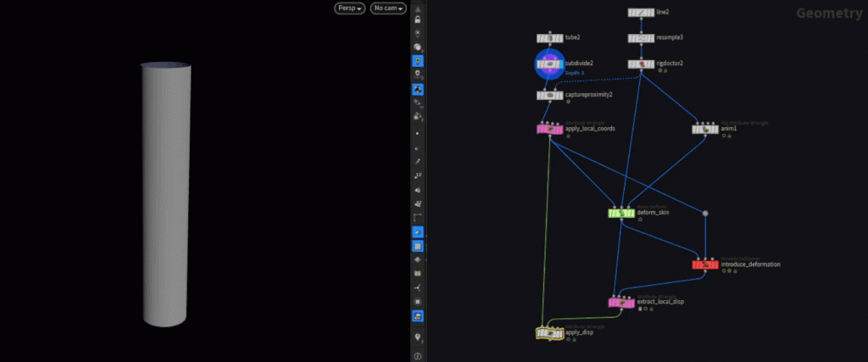
Task: Select the red introduce_deformation node
Action: [x=705, y=265]
